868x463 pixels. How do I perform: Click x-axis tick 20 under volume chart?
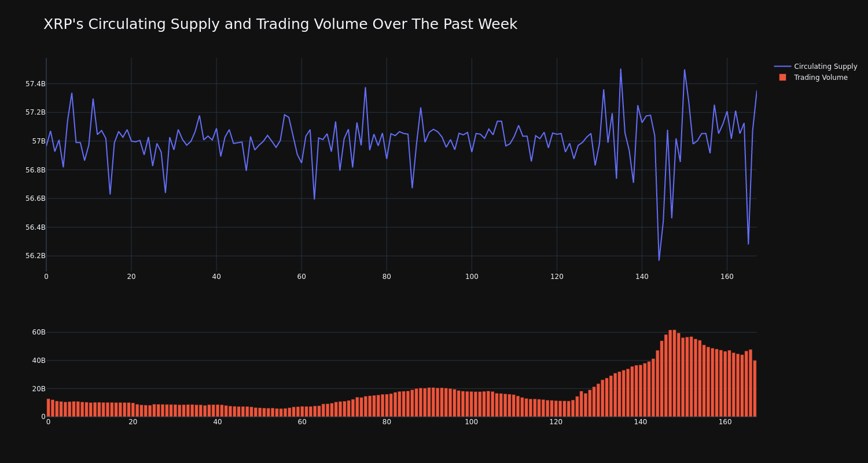click(x=133, y=422)
